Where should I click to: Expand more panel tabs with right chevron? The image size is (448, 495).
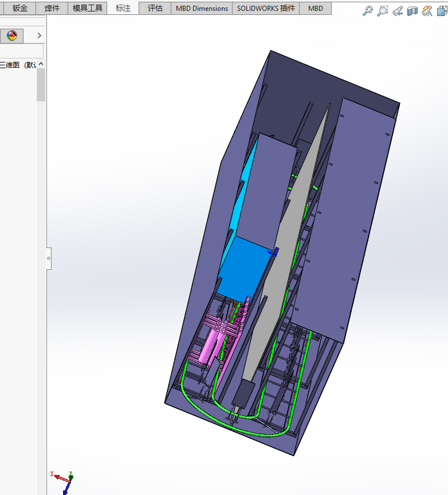click(39, 36)
